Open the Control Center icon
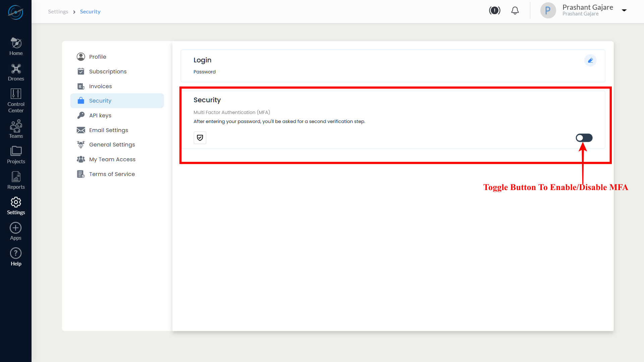The image size is (644, 362). tap(16, 100)
